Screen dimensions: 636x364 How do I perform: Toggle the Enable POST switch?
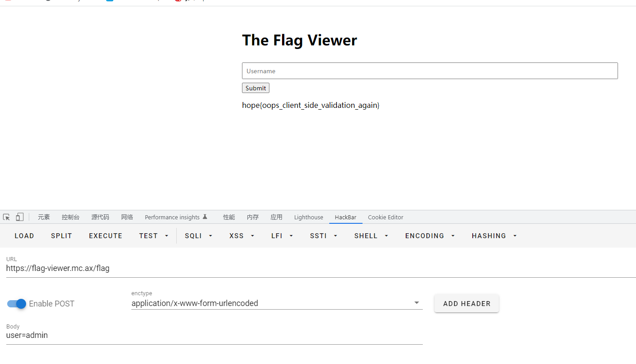click(x=17, y=304)
